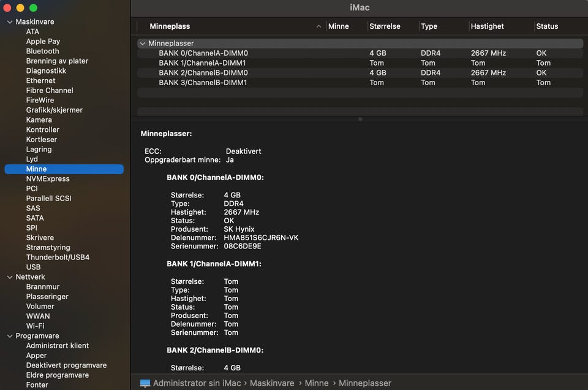
Task: Open Brannmur under Nettverk
Action: 43,287
